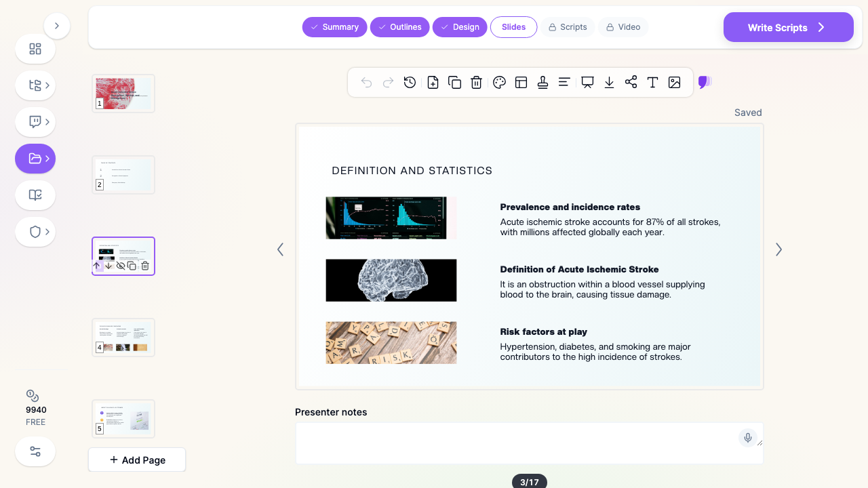Start presentation mode from toolbar
Image resolution: width=868 pixels, height=488 pixels.
click(x=587, y=83)
